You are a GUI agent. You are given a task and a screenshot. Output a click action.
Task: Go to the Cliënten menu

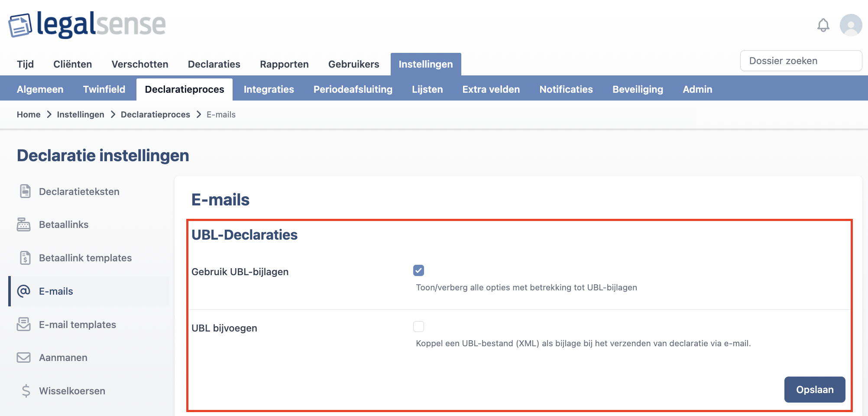(x=73, y=64)
